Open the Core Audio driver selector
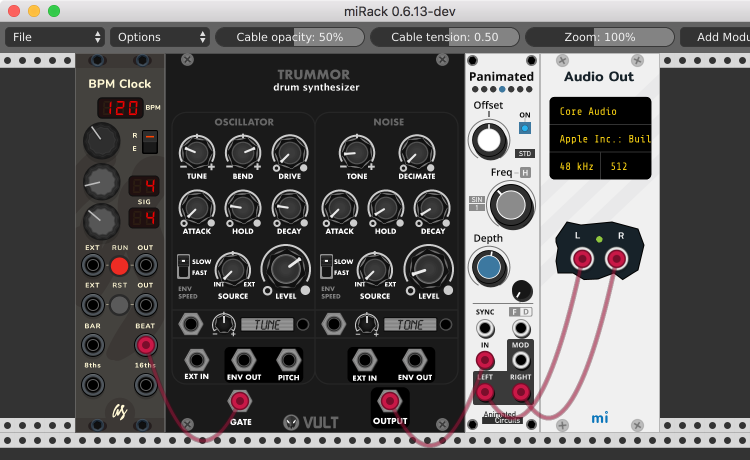The image size is (750, 460). [600, 111]
